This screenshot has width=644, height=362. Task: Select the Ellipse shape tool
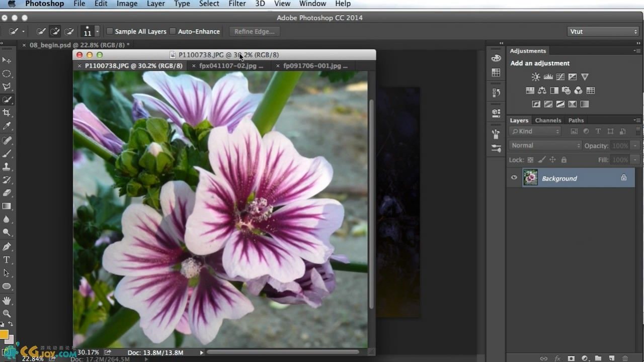(7, 286)
